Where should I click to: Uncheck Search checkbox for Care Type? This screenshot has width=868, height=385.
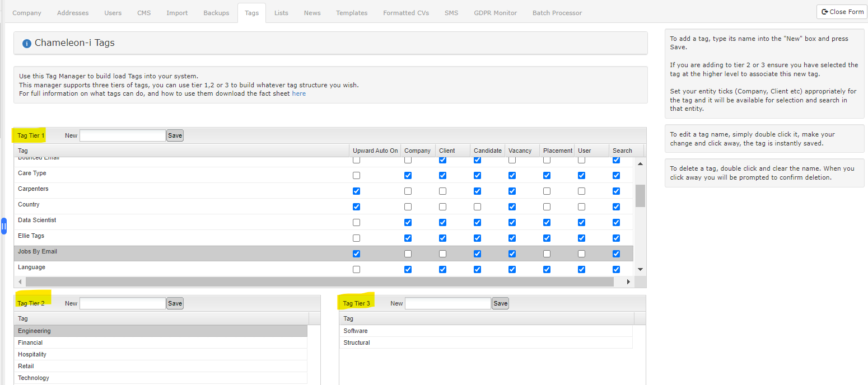pos(616,175)
